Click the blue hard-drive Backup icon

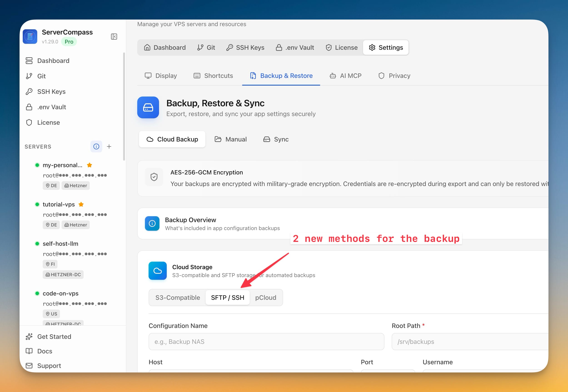click(x=148, y=107)
